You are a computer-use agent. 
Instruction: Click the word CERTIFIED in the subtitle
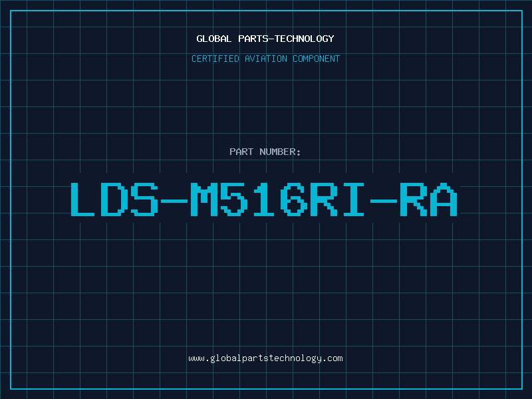pos(215,59)
